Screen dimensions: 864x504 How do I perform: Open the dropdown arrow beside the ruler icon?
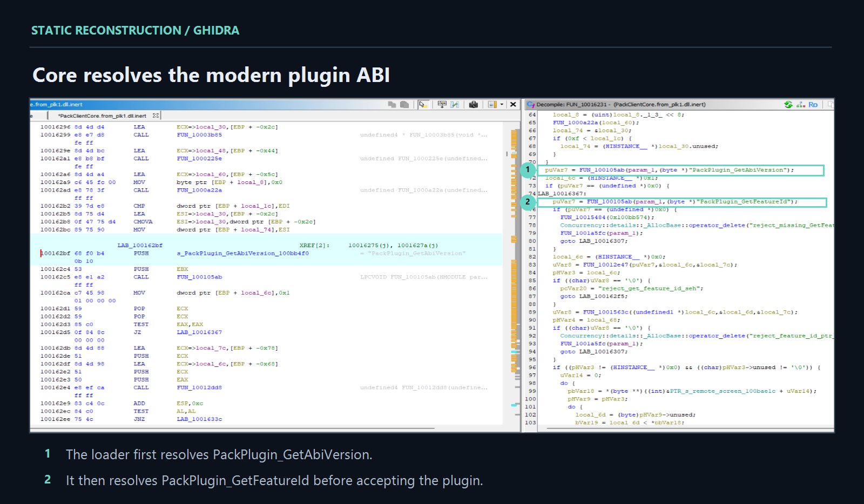(502, 105)
